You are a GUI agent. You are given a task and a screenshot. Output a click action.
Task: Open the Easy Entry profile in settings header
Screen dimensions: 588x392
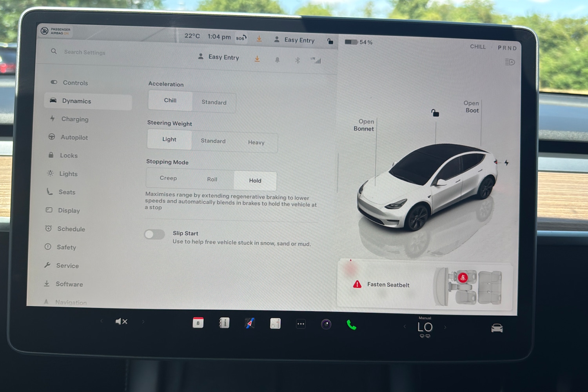(x=218, y=57)
